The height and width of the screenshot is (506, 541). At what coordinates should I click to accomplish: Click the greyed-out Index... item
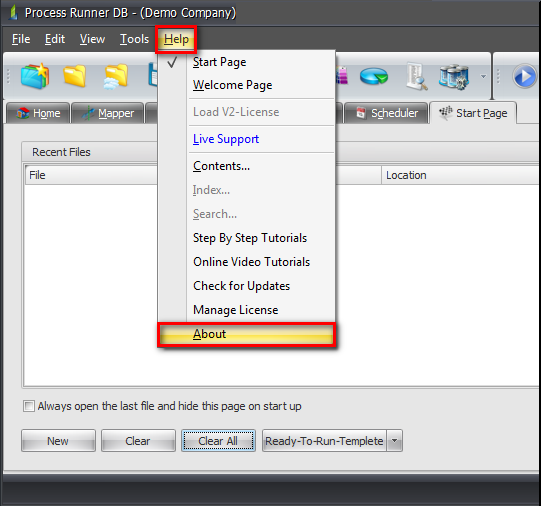tap(246, 190)
